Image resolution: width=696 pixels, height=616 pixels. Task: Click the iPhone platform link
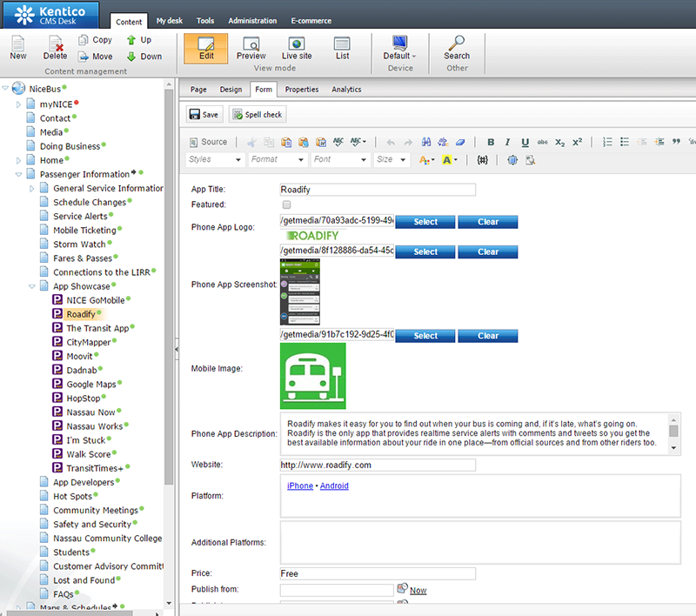point(300,486)
